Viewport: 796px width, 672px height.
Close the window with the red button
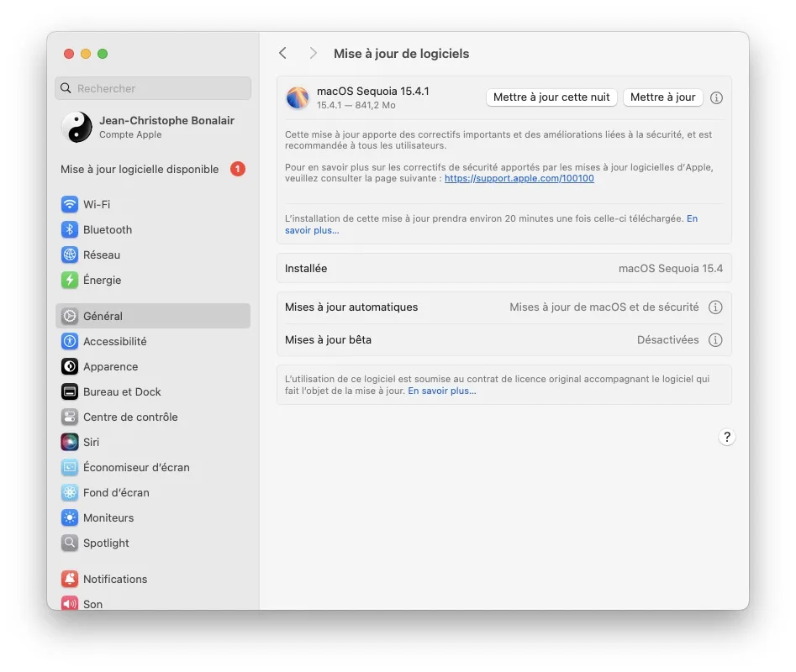(x=69, y=54)
